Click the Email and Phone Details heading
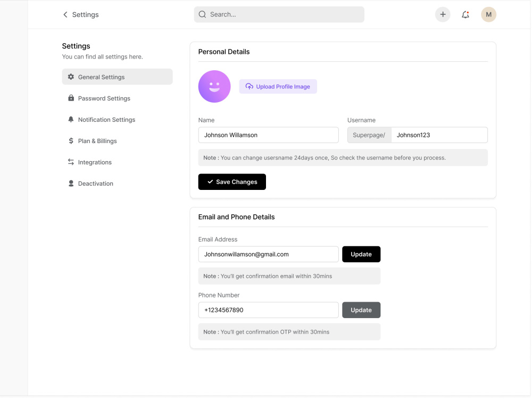The height and width of the screenshot is (399, 532). (237, 217)
